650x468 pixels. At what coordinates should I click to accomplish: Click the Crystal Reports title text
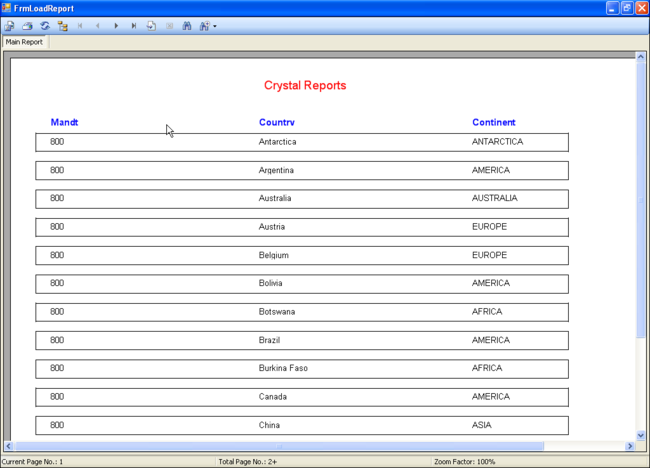[x=305, y=85]
